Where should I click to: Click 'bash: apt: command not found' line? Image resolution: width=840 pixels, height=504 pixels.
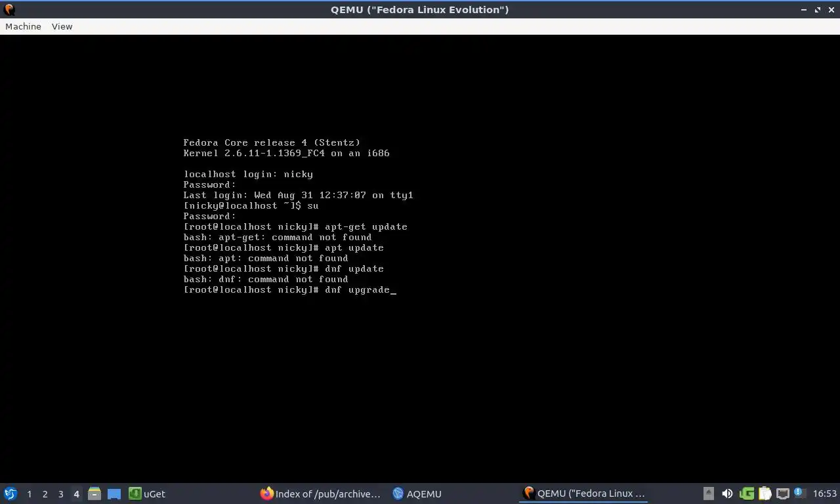266,258
